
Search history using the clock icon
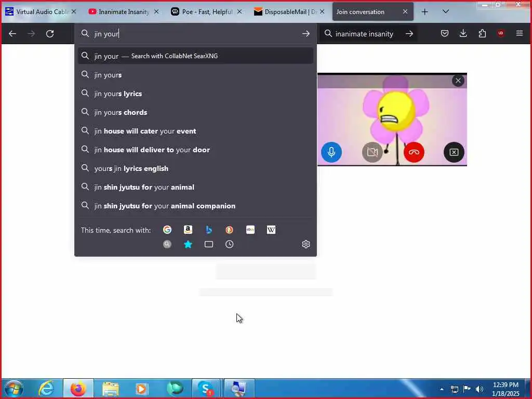(229, 244)
